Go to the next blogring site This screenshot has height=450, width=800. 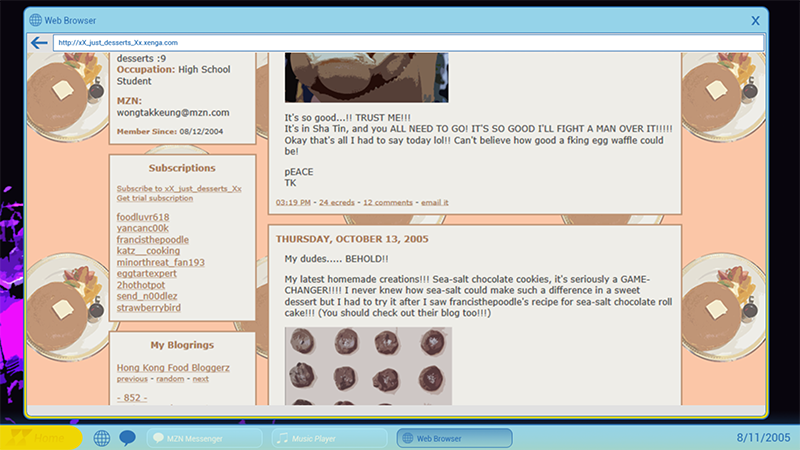pyautogui.click(x=200, y=379)
